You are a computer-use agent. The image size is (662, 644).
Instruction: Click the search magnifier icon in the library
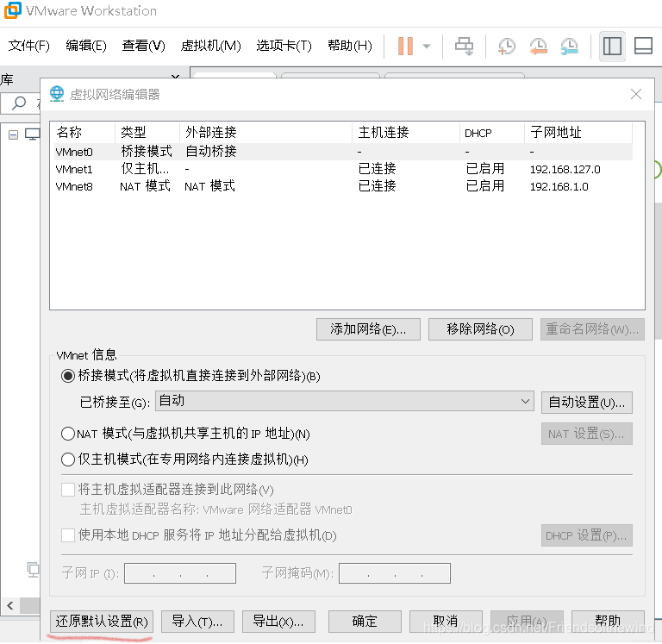click(19, 103)
